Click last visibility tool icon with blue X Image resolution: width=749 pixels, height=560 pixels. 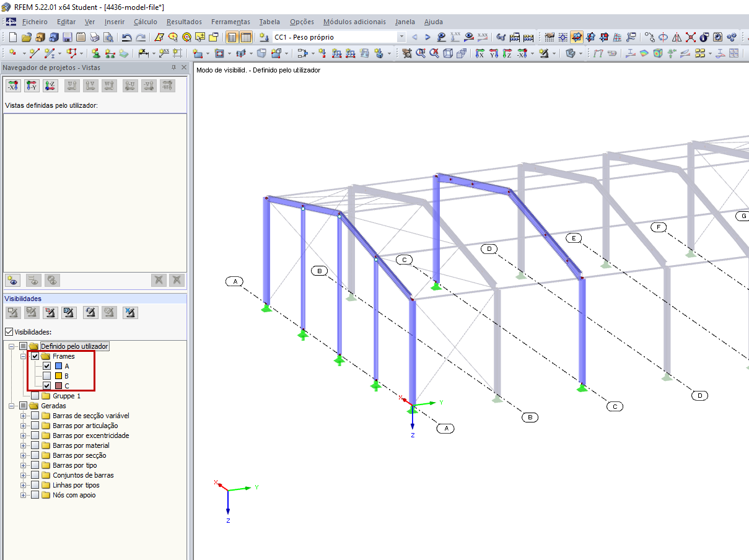pyautogui.click(x=130, y=312)
